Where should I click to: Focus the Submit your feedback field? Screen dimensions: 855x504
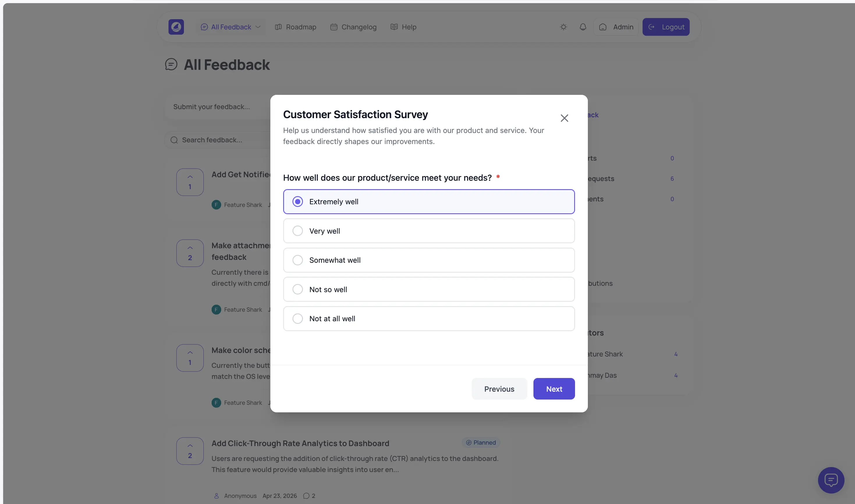click(x=217, y=107)
